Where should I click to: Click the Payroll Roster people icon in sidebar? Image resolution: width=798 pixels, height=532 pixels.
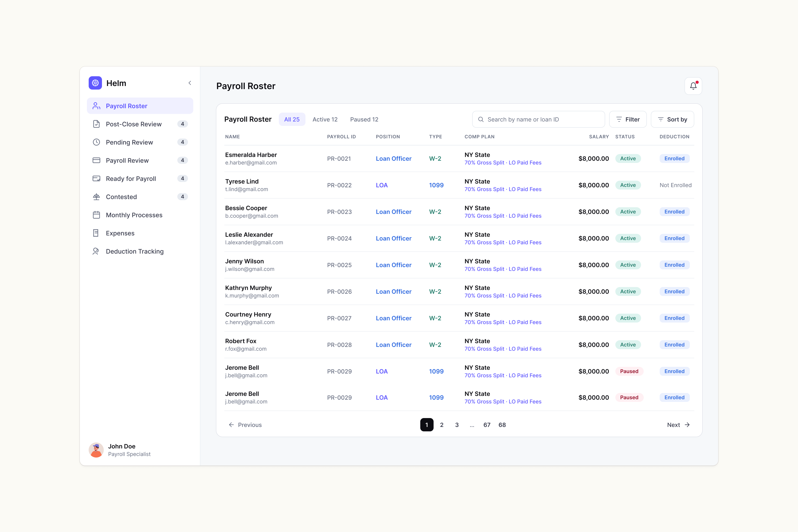(96, 106)
